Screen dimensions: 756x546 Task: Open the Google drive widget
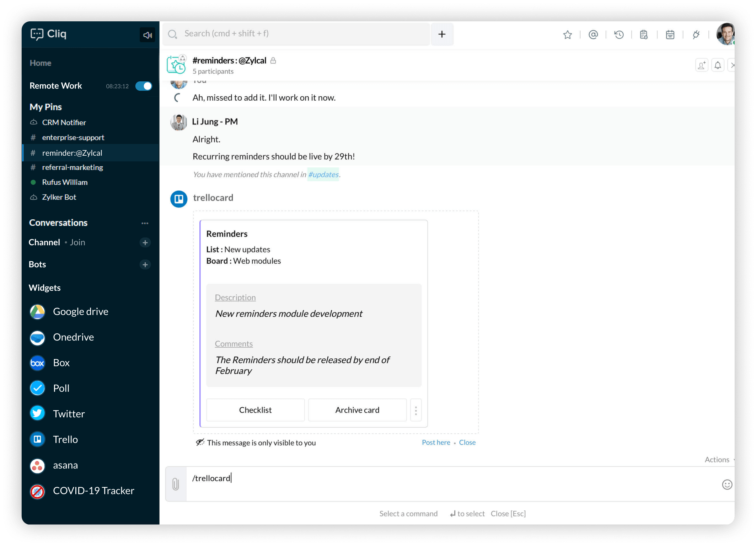(x=69, y=312)
